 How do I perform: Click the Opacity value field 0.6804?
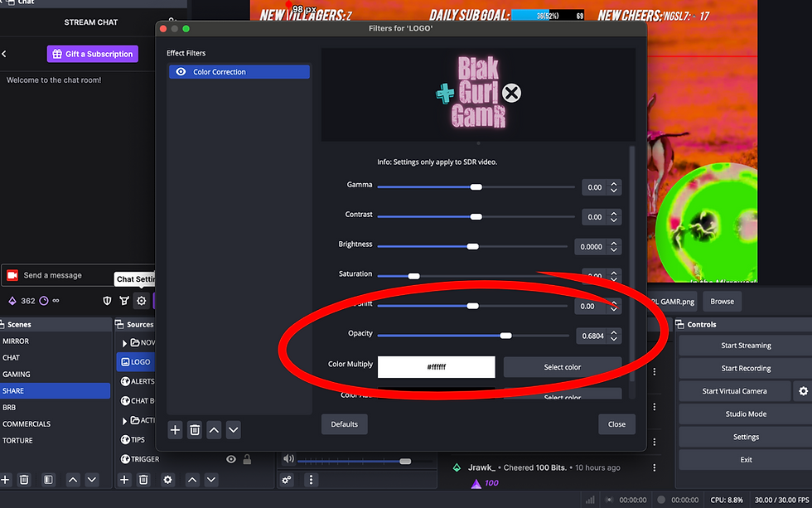(x=592, y=336)
